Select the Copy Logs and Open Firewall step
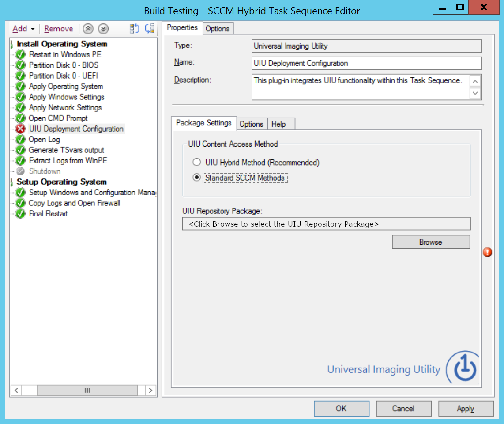504x425 pixels. 75,203
